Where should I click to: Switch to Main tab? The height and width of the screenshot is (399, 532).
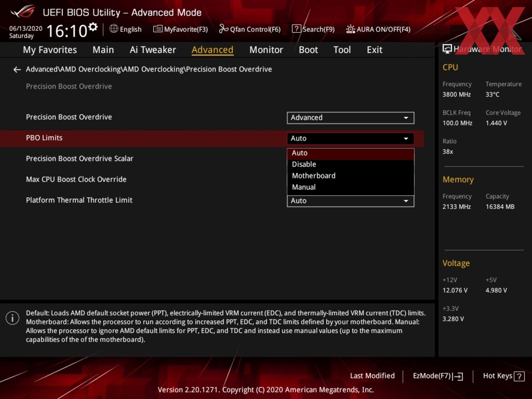tap(103, 50)
